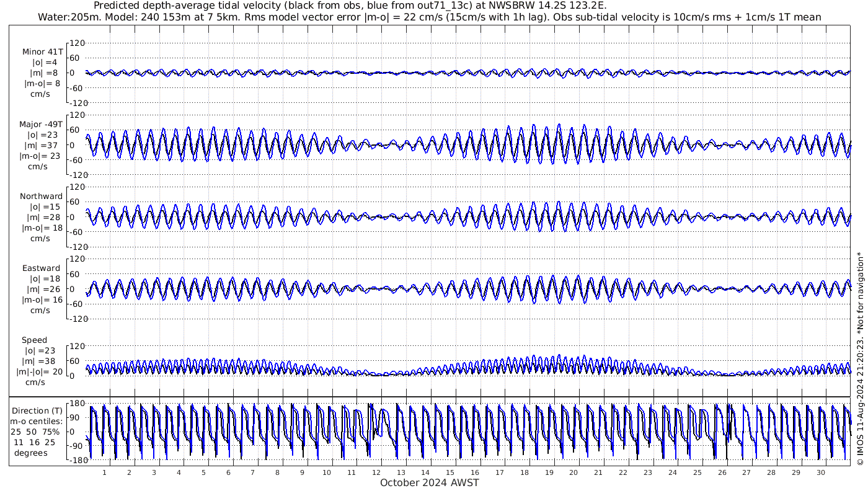
Task: Click '|m| =38' in the Speed panel
Action: [40, 362]
